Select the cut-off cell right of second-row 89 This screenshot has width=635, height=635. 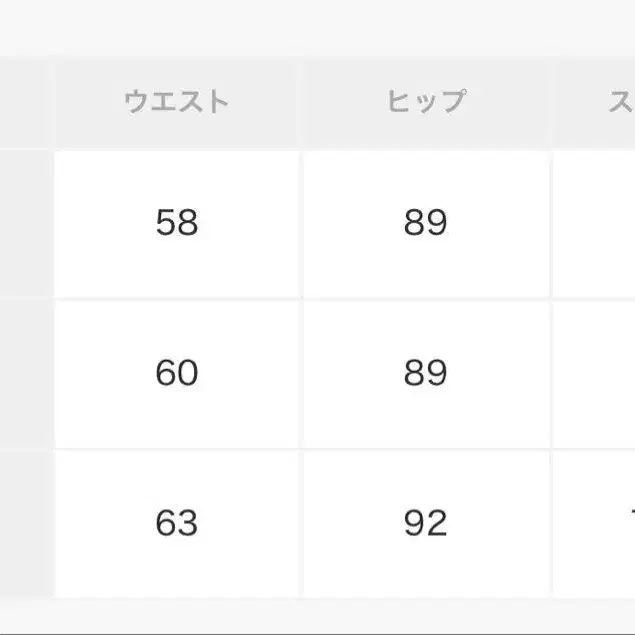coord(595,373)
